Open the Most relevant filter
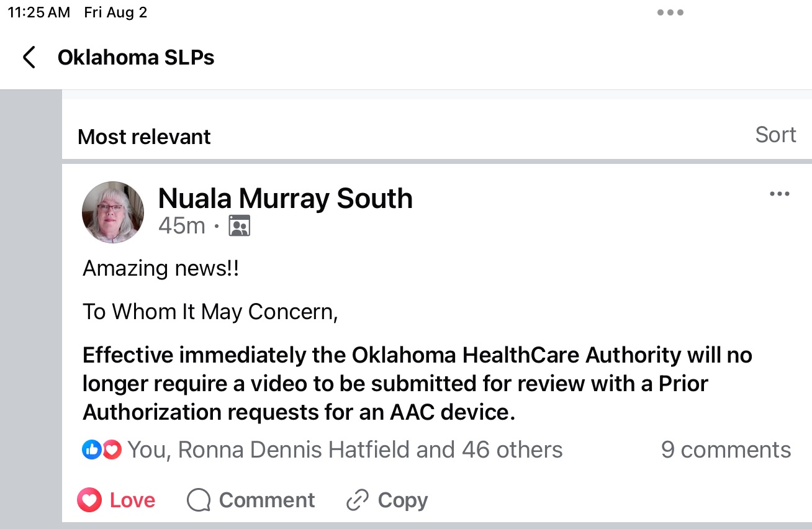The width and height of the screenshot is (812, 529). [144, 137]
